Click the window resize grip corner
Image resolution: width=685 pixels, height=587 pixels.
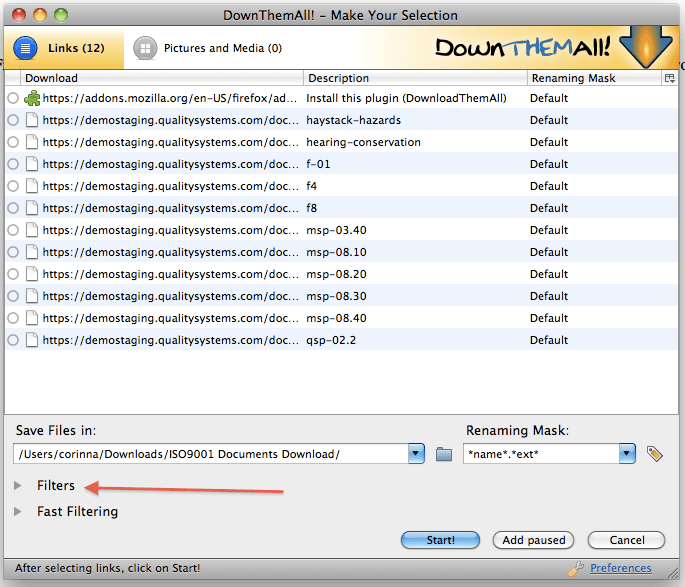(x=673, y=572)
